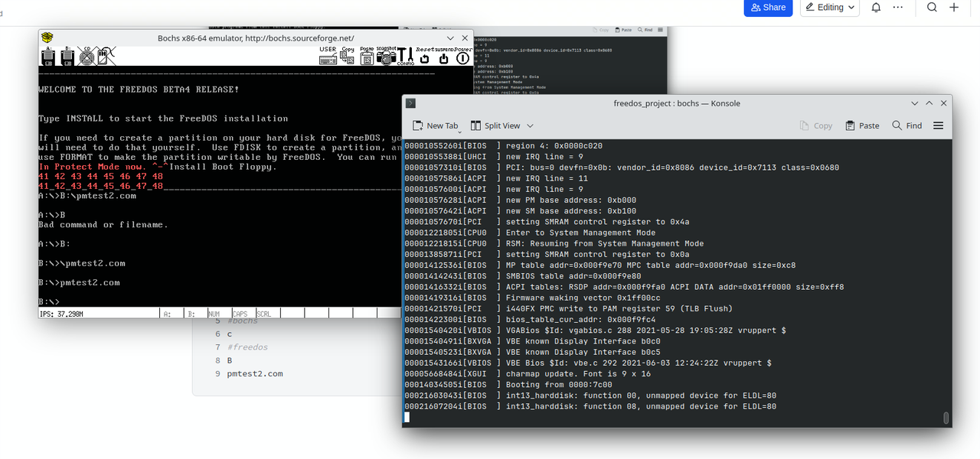Click the Suspend button in Bochs
Screen dimensions: 980x459
tap(444, 56)
